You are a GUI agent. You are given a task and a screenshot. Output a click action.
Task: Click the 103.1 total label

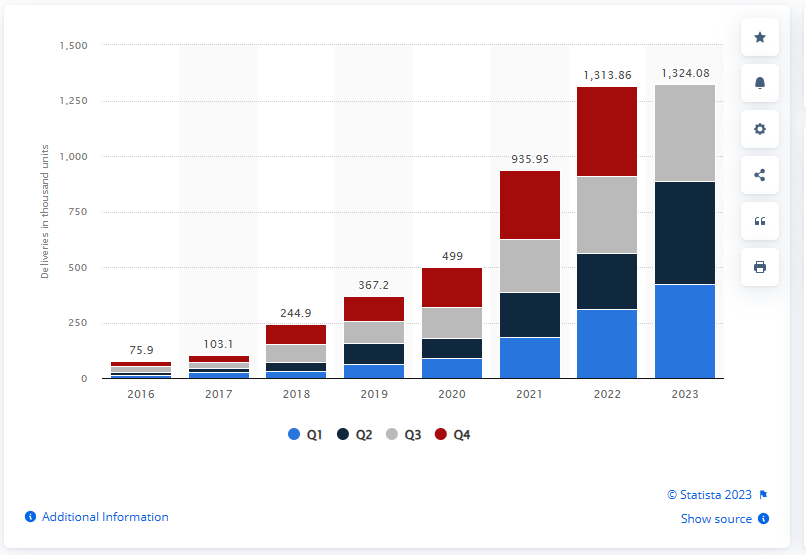(x=218, y=344)
